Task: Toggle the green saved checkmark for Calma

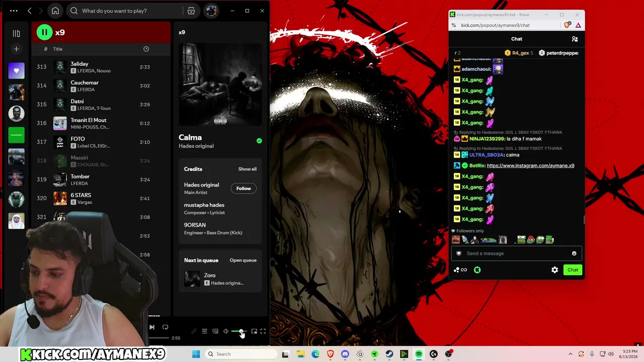Action: (259, 141)
